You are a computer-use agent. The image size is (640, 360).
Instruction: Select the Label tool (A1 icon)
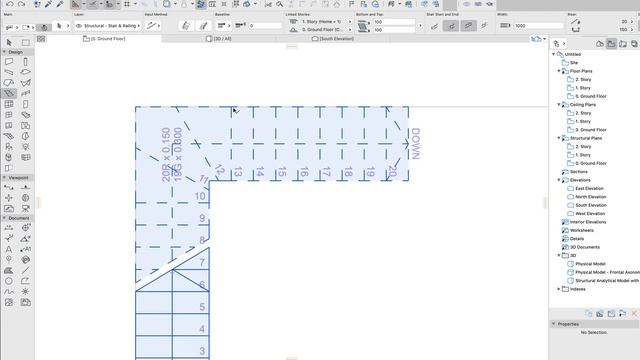pyautogui.click(x=26, y=249)
